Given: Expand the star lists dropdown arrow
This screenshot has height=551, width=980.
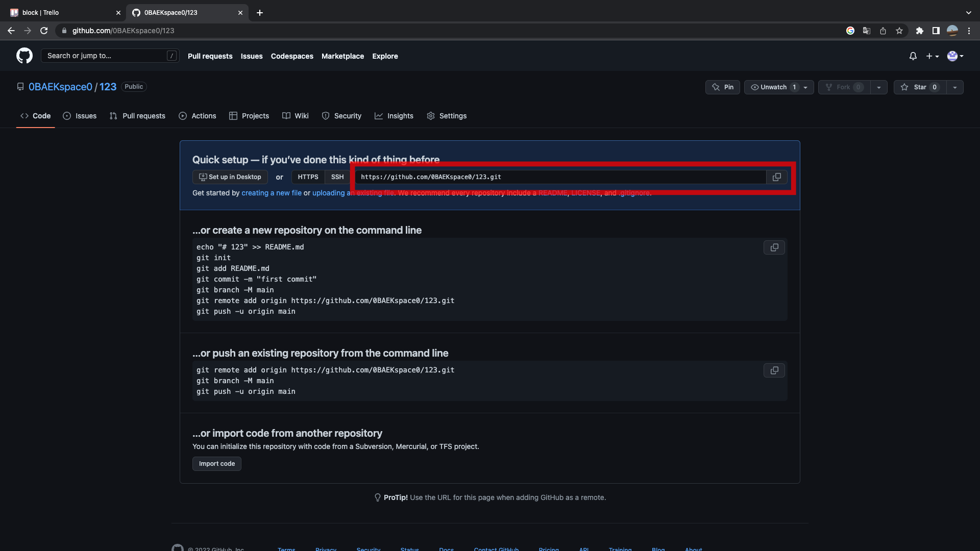Looking at the screenshot, I should point(954,87).
